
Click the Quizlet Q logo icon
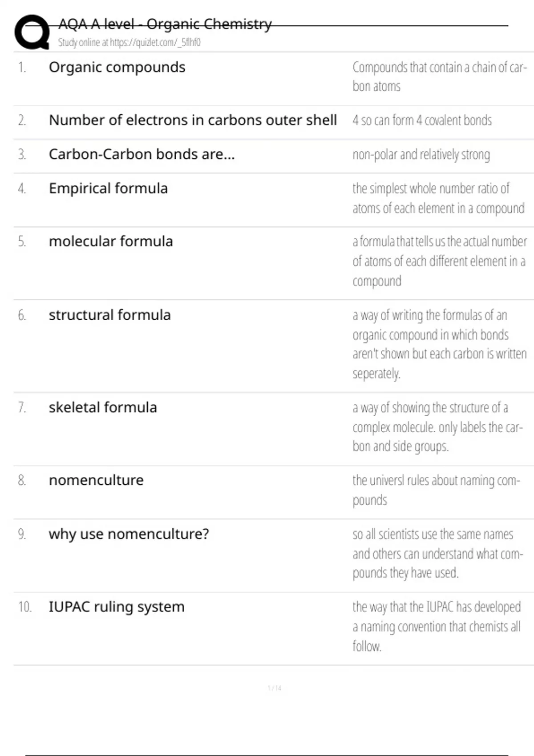32,32
